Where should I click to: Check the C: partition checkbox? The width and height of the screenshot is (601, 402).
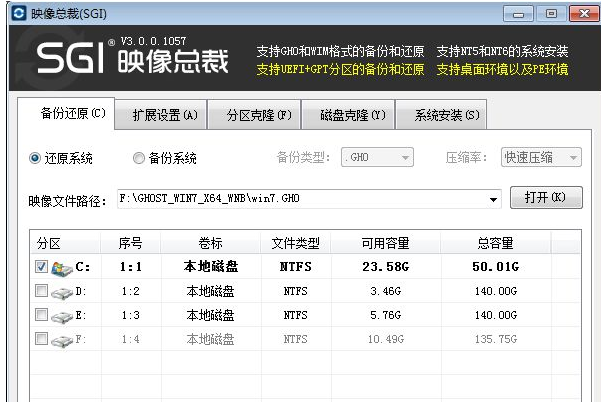coord(41,267)
